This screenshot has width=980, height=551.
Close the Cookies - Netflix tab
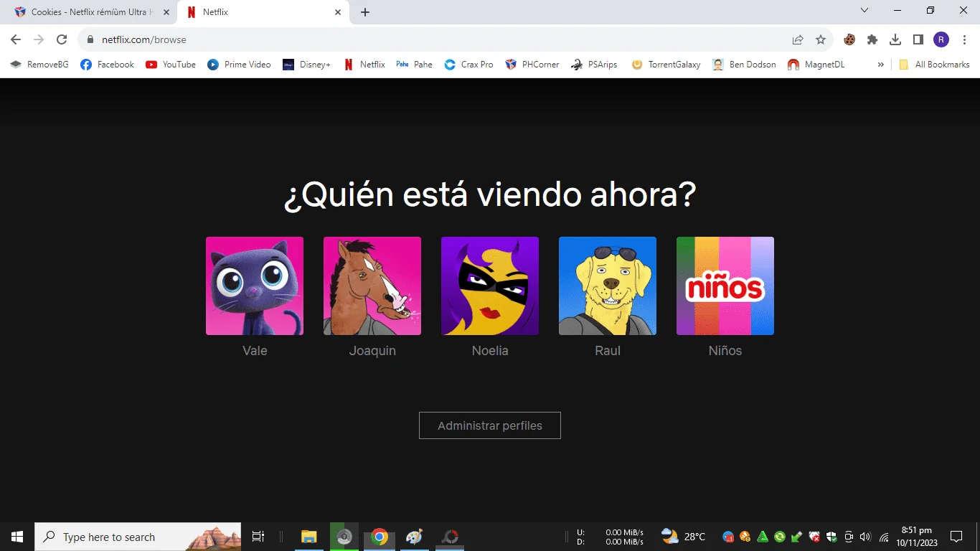pyautogui.click(x=166, y=12)
